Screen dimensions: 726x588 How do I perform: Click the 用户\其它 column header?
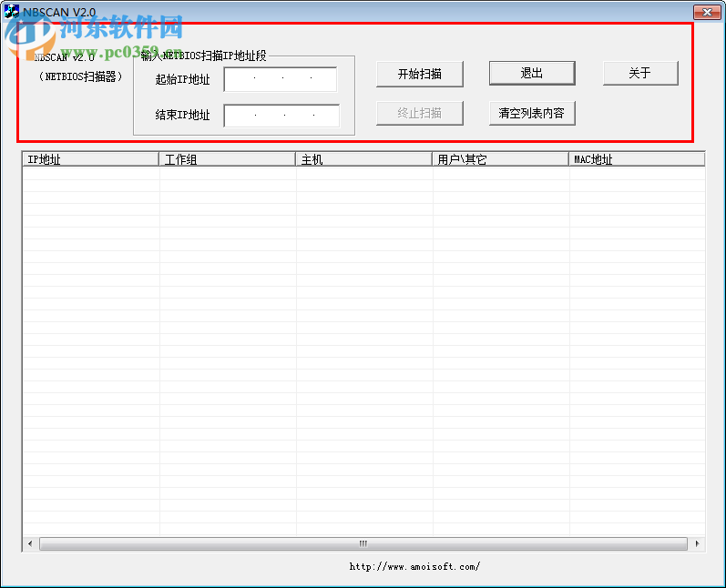click(500, 159)
